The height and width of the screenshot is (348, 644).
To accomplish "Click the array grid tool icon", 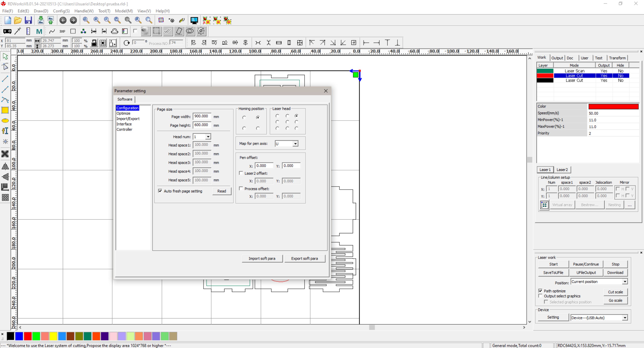I will click(x=5, y=198).
